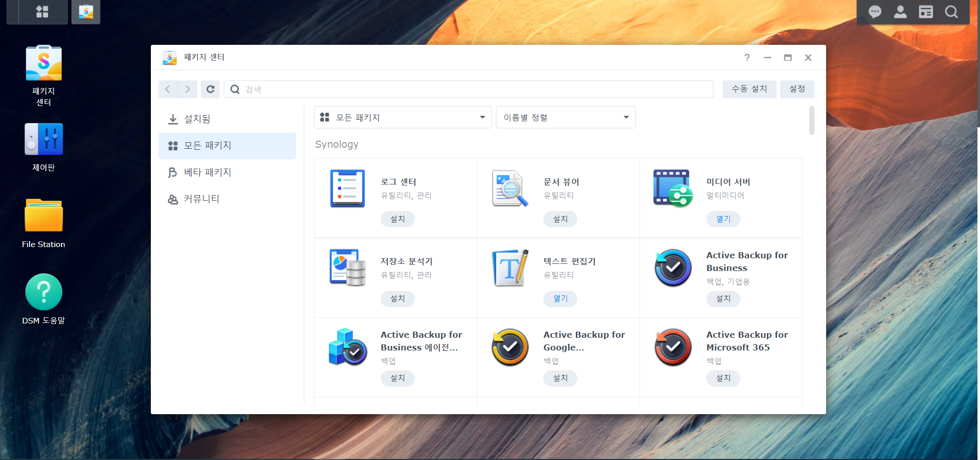Click the 텍스트 편집기 package title
980x460 pixels.
click(569, 261)
